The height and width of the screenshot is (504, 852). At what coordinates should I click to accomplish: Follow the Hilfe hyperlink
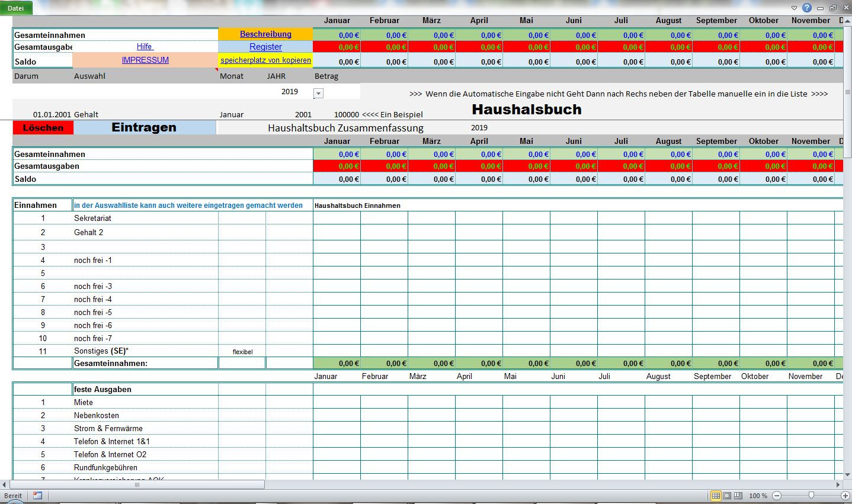tap(145, 46)
